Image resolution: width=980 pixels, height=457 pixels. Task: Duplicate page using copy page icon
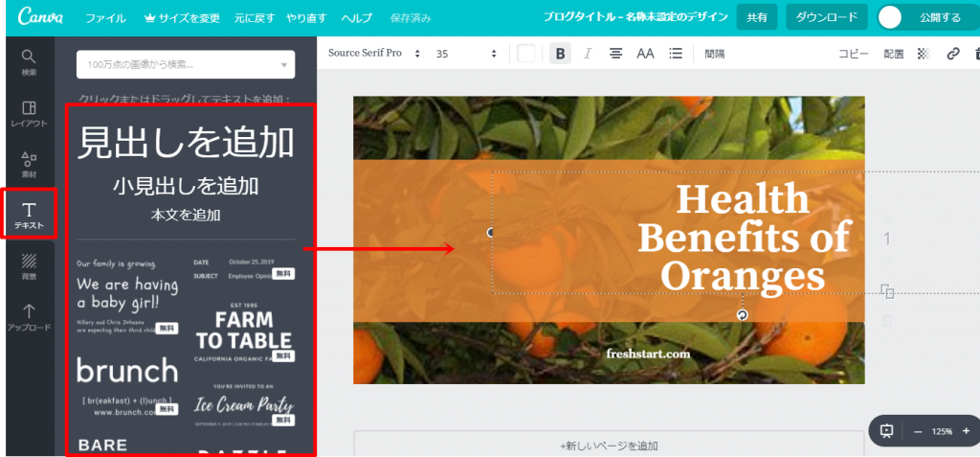(887, 291)
